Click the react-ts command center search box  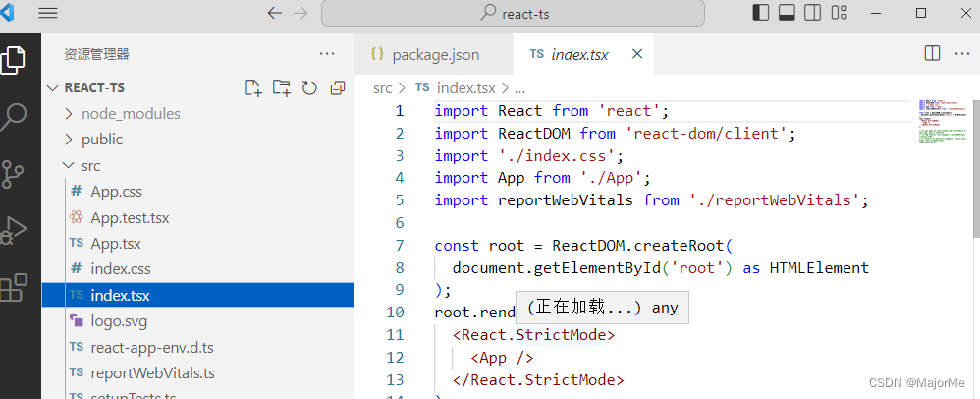[513, 13]
